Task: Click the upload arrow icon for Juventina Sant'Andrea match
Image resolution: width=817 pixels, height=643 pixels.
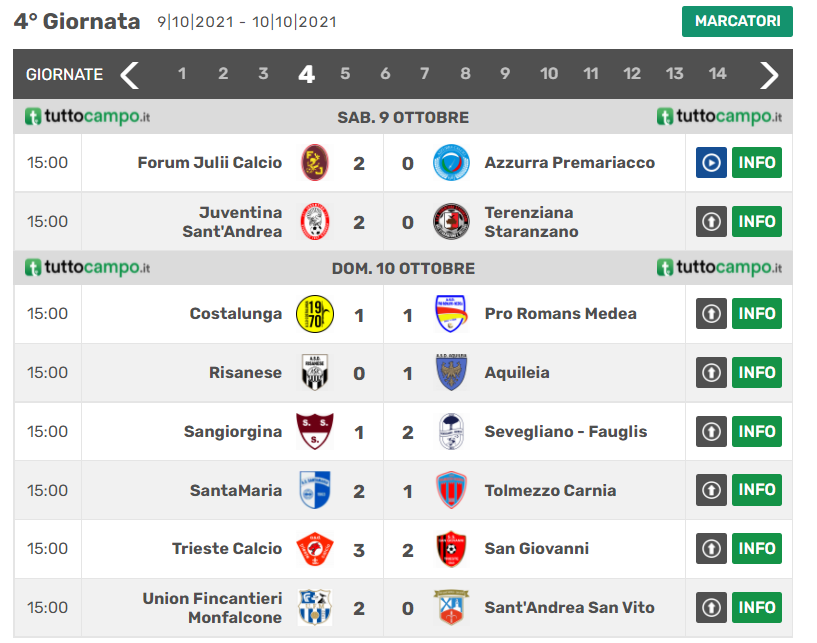Action: click(711, 221)
